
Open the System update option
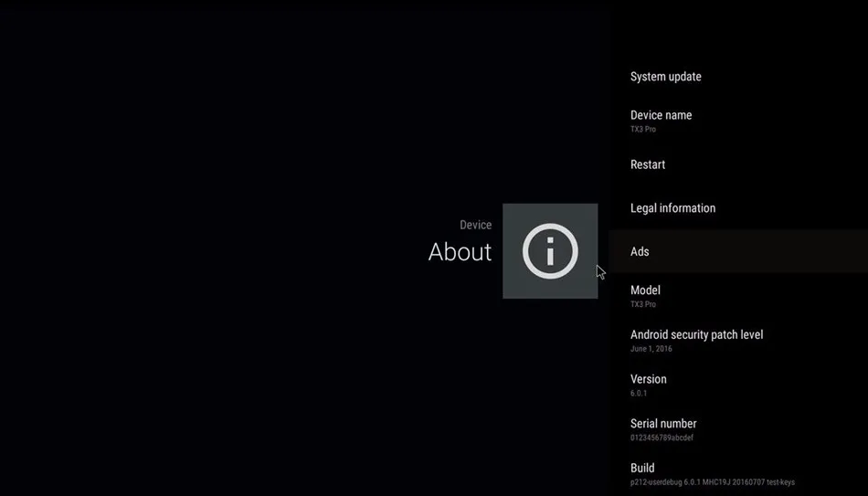[738, 77]
